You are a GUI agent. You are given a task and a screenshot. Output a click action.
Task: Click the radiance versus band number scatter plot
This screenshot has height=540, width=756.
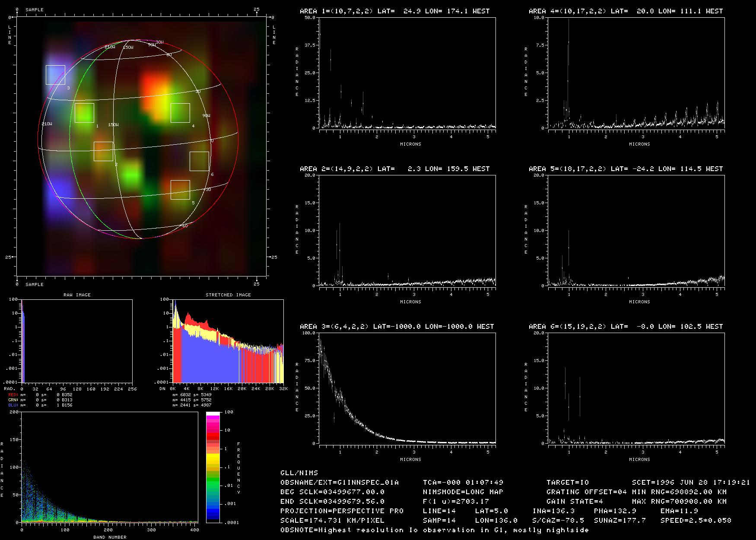[x=110, y=467]
